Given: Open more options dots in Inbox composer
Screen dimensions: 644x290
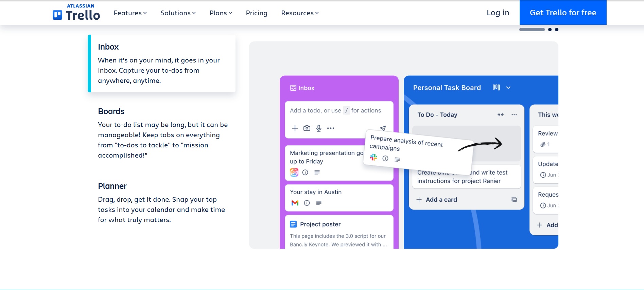Looking at the screenshot, I should (331, 128).
